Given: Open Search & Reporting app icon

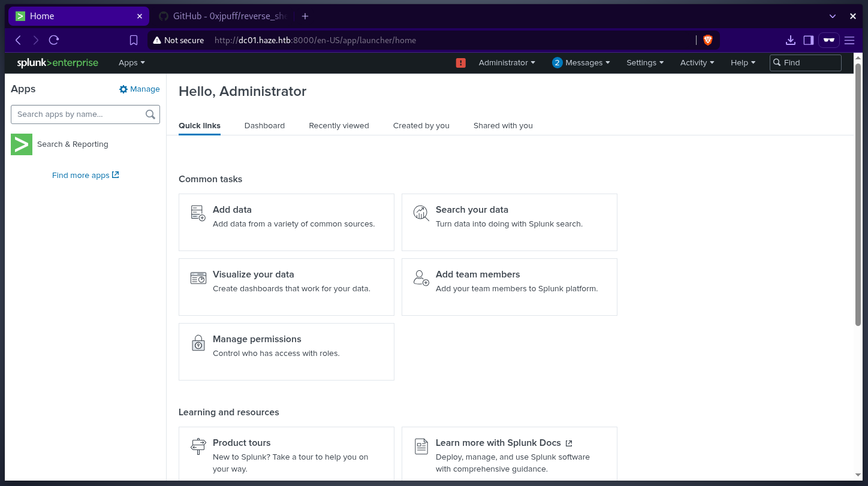Looking at the screenshot, I should [22, 144].
